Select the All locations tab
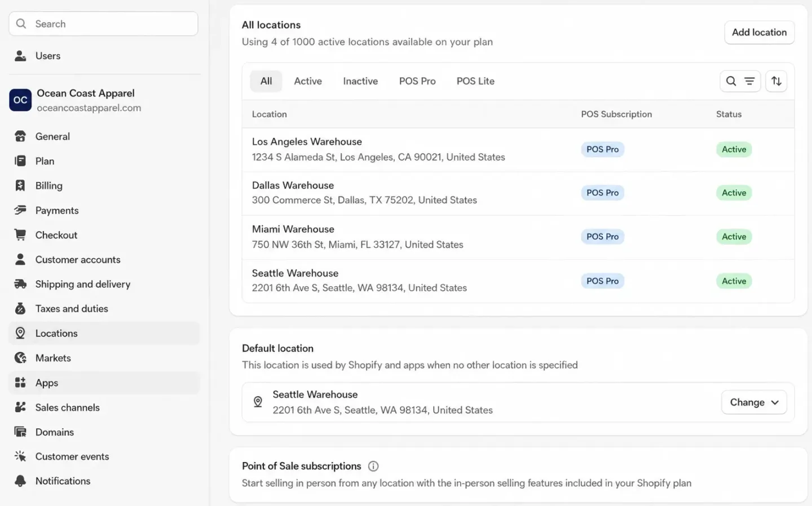 point(266,81)
